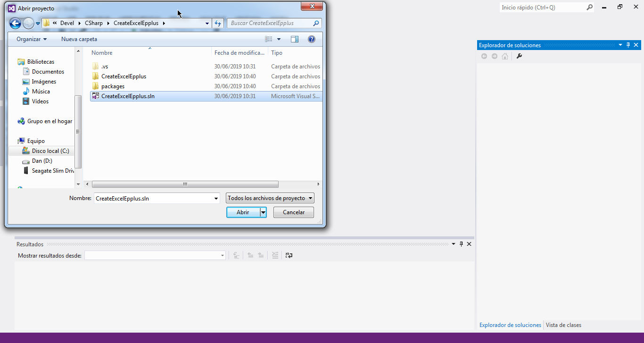Viewport: 644px width, 343px height.
Task: Open the Mostrar resultados desde dropdown
Action: [x=155, y=255]
